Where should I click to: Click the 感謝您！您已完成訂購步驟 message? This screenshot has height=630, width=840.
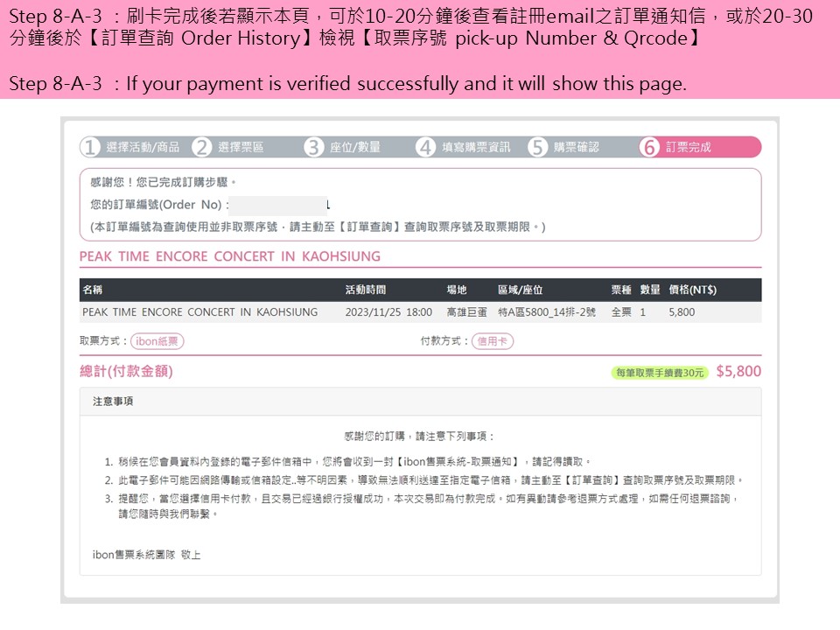tap(163, 183)
